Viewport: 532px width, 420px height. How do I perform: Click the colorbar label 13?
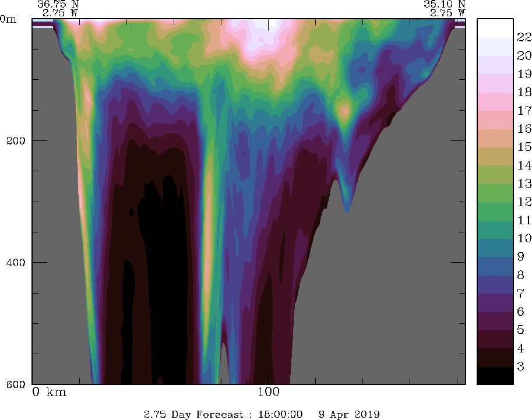pos(524,183)
